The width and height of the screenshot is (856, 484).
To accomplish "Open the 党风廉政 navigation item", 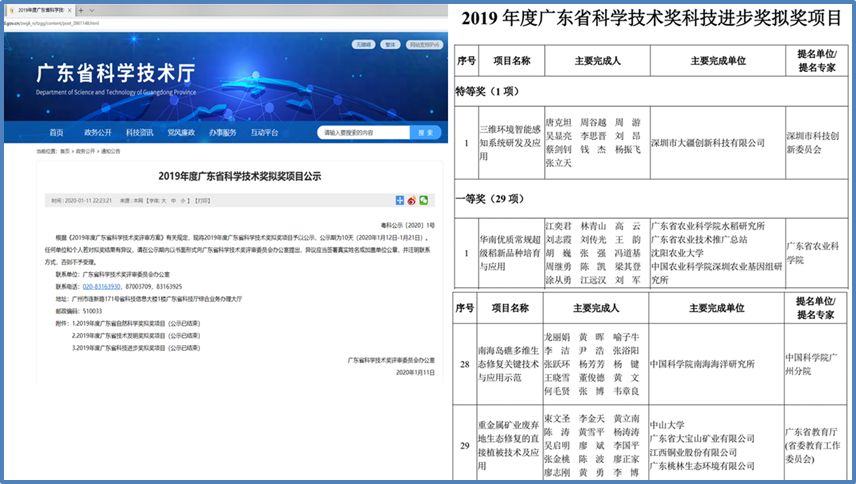I will [181, 133].
